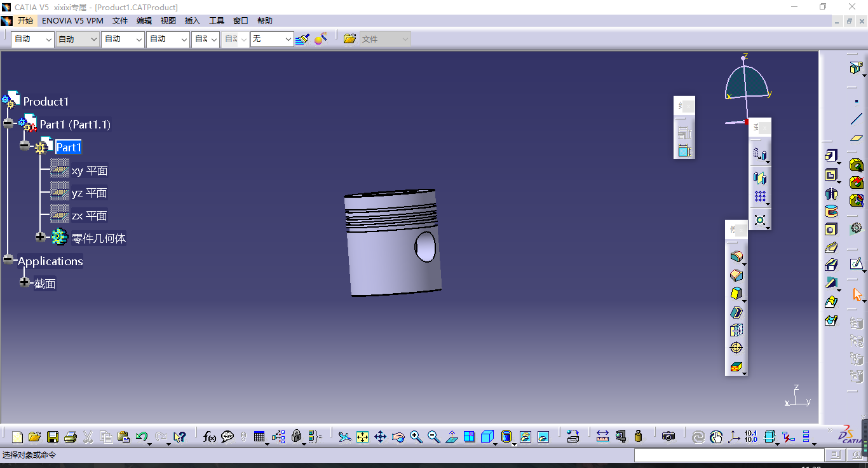Select the Pan view tool

[380, 437]
